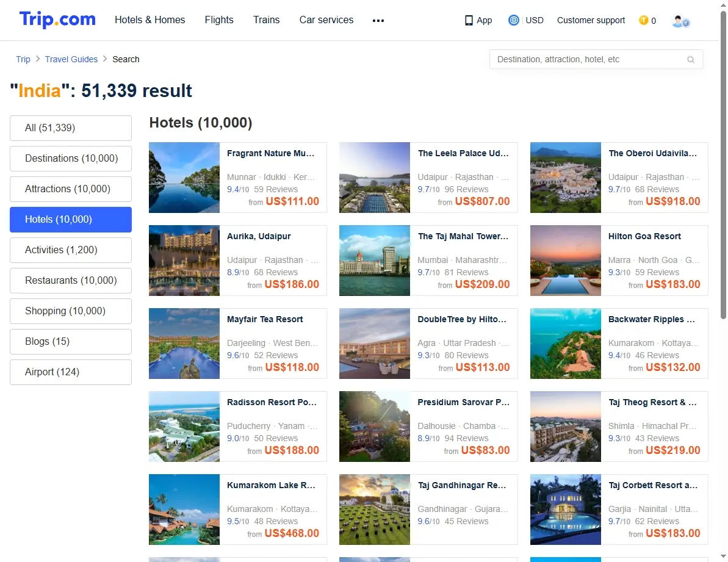Open the user profile avatar
This screenshot has width=728, height=562.
coord(680,21)
